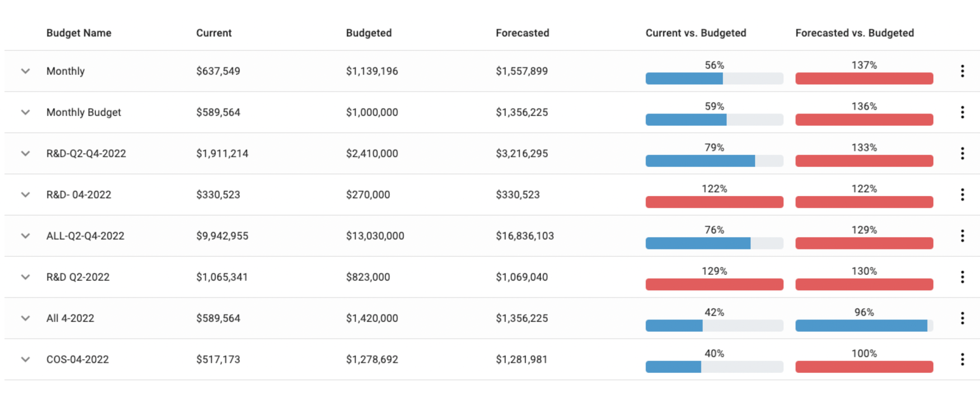Click the $637,549 current value
Screen dimensions: 980x398
click(218, 71)
